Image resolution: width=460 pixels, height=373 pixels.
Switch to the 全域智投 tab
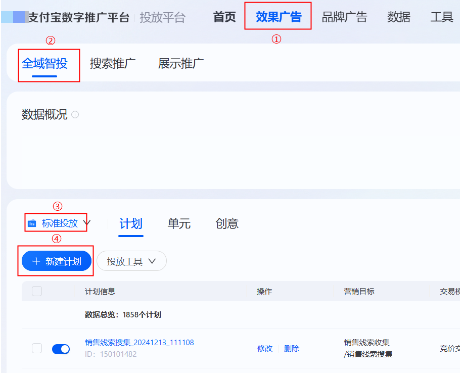[x=45, y=63]
